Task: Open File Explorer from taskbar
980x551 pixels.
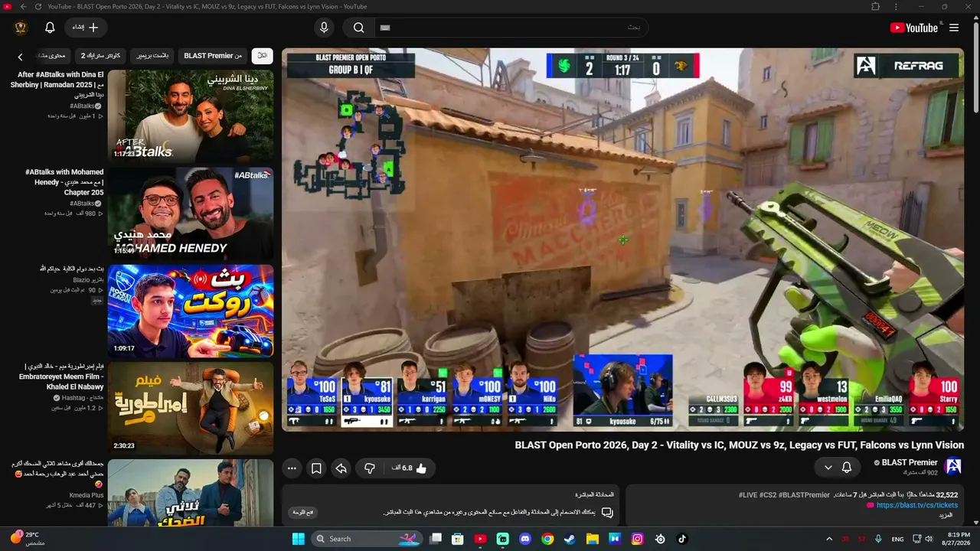Action: (593, 539)
